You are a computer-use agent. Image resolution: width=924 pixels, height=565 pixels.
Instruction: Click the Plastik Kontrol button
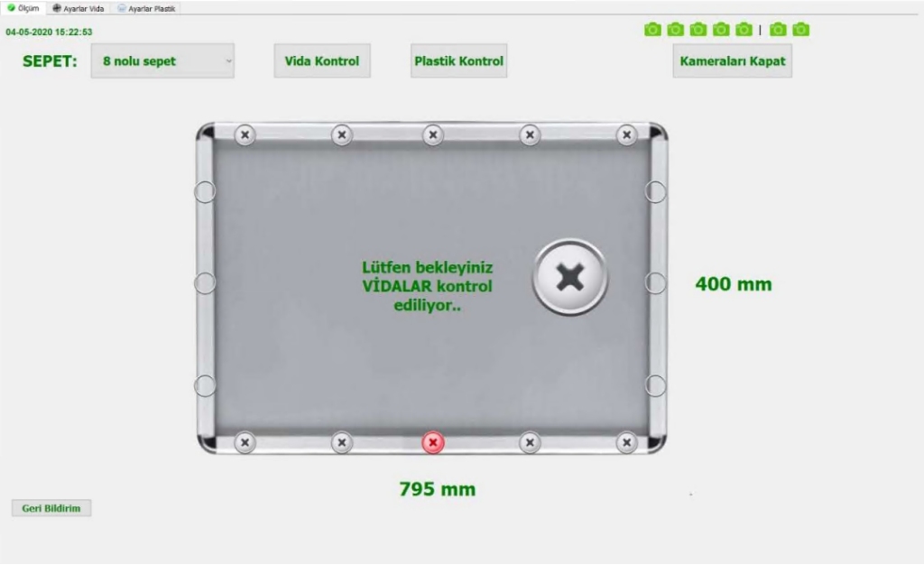(459, 60)
